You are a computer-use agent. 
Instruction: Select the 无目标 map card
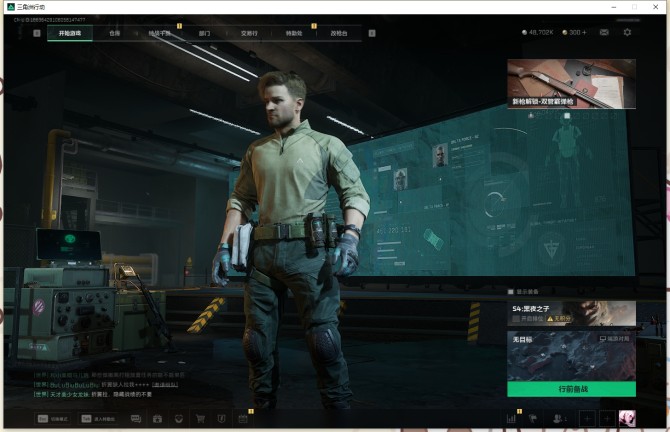[x=571, y=356]
